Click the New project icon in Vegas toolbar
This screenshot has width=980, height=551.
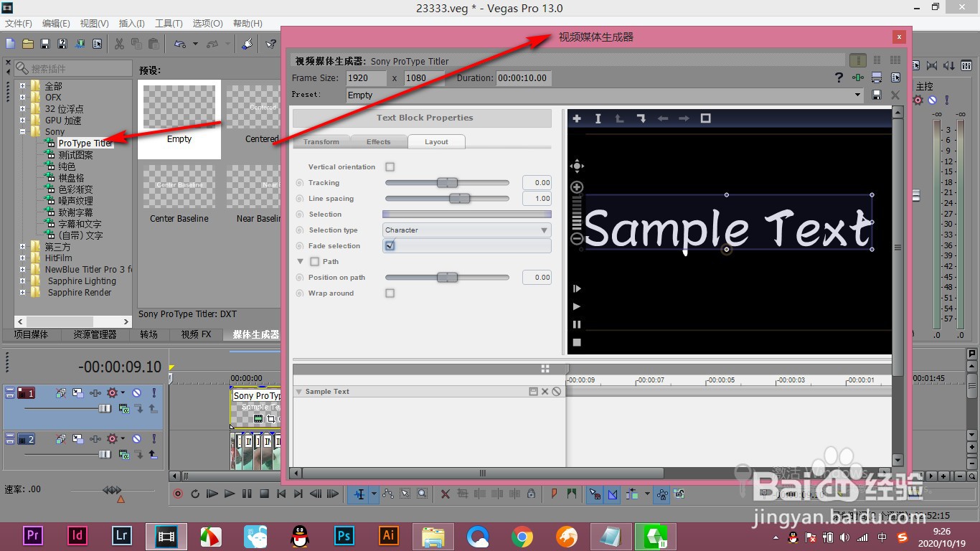pyautogui.click(x=10, y=44)
